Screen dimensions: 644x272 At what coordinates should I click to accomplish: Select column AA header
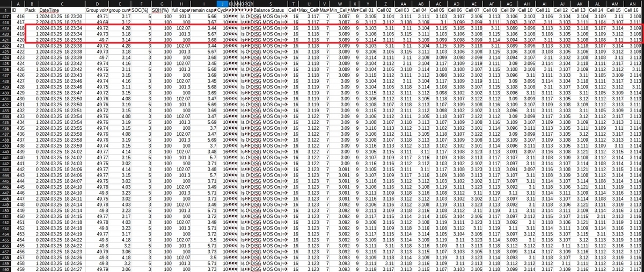point(404,4)
